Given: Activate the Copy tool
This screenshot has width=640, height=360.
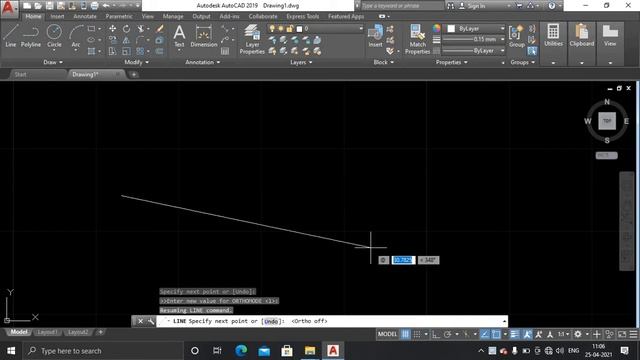Looking at the screenshot, I should click(112, 40).
